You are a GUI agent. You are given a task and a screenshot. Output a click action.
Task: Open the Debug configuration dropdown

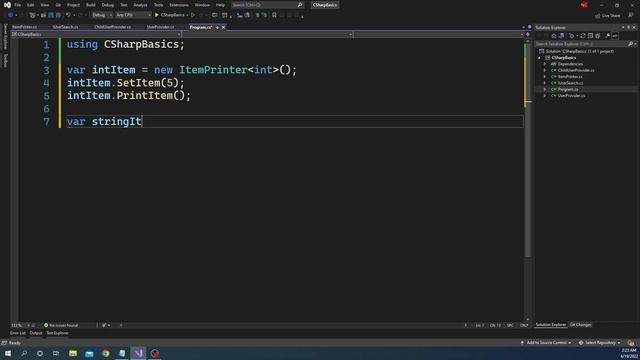tap(102, 15)
